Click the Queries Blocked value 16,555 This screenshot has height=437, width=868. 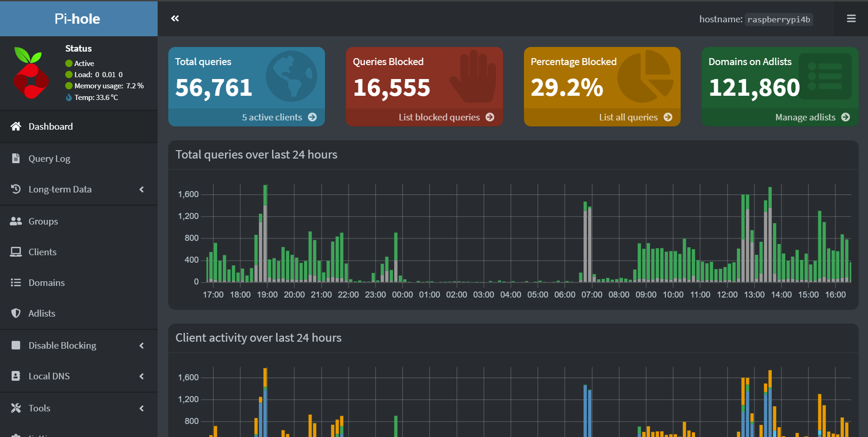click(391, 87)
